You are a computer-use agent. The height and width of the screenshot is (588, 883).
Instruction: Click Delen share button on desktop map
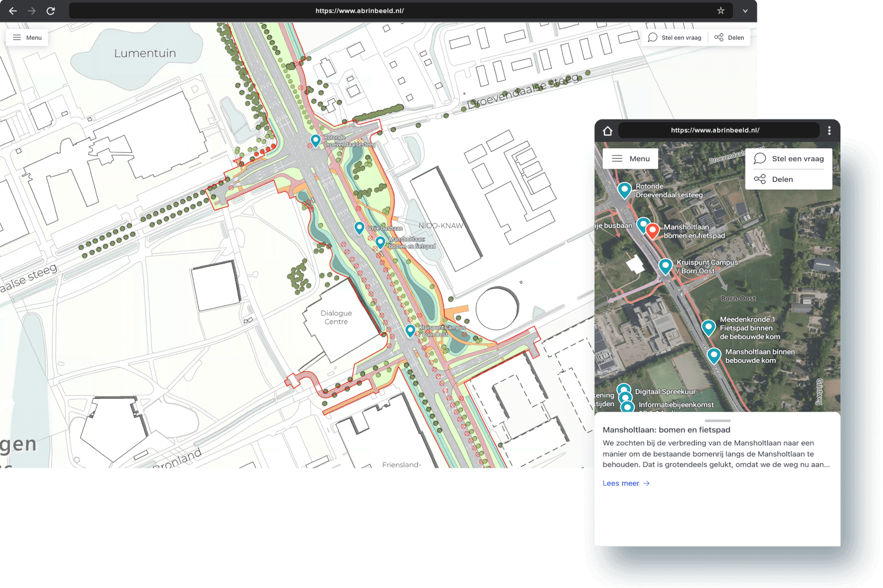(x=729, y=38)
